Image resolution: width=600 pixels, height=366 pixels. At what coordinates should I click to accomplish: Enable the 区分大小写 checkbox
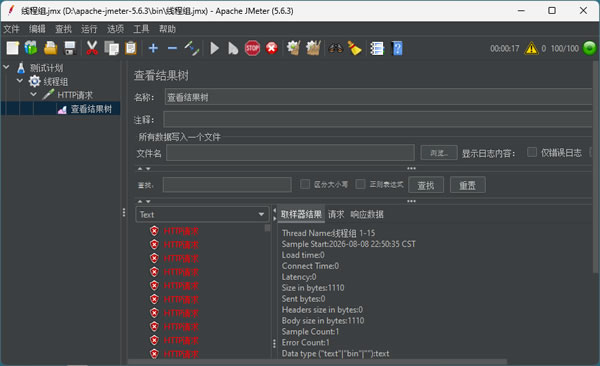pos(305,184)
